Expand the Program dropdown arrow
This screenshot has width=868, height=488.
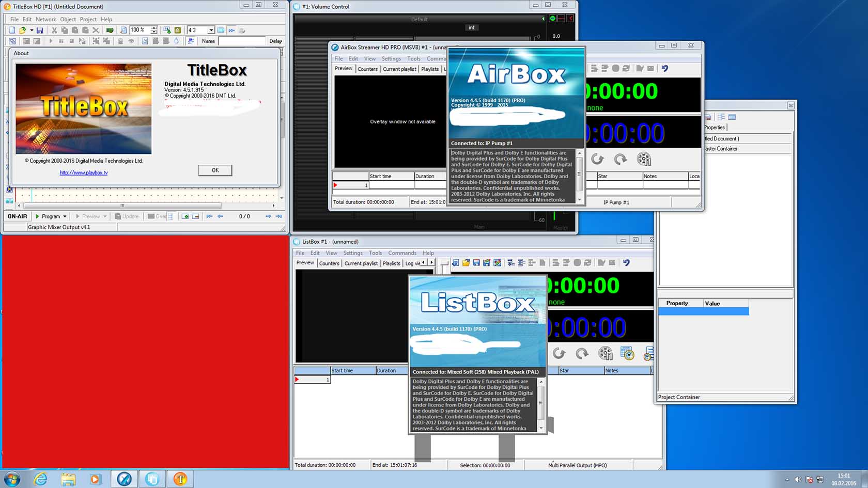65,216
